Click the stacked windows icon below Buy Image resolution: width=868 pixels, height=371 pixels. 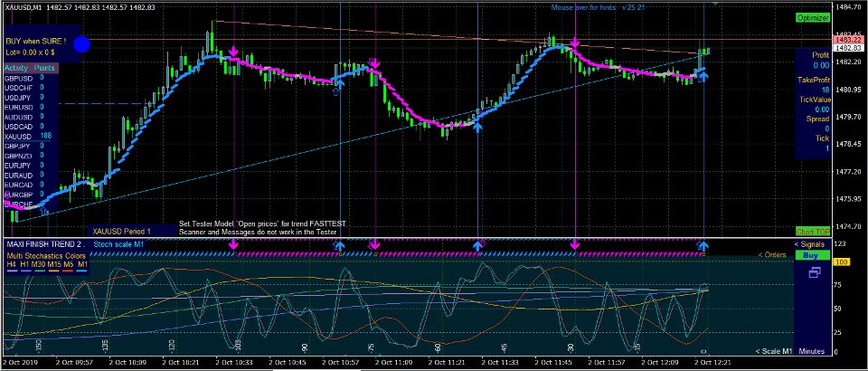pos(815,272)
